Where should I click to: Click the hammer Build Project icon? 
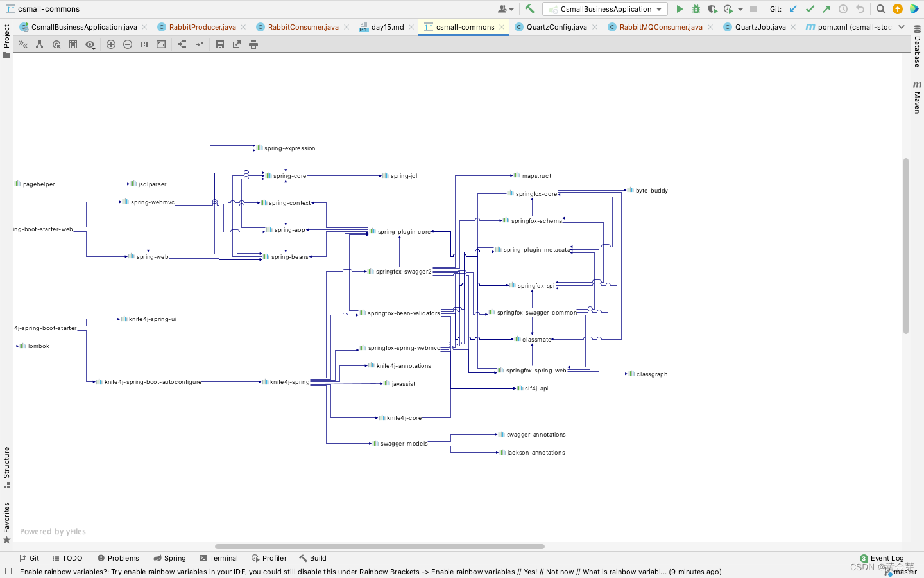[x=529, y=9]
